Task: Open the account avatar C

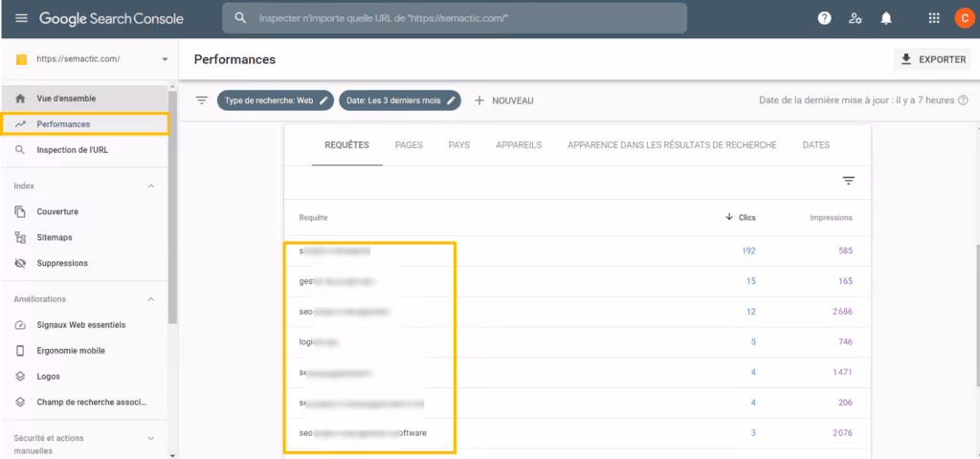Action: 965,18
